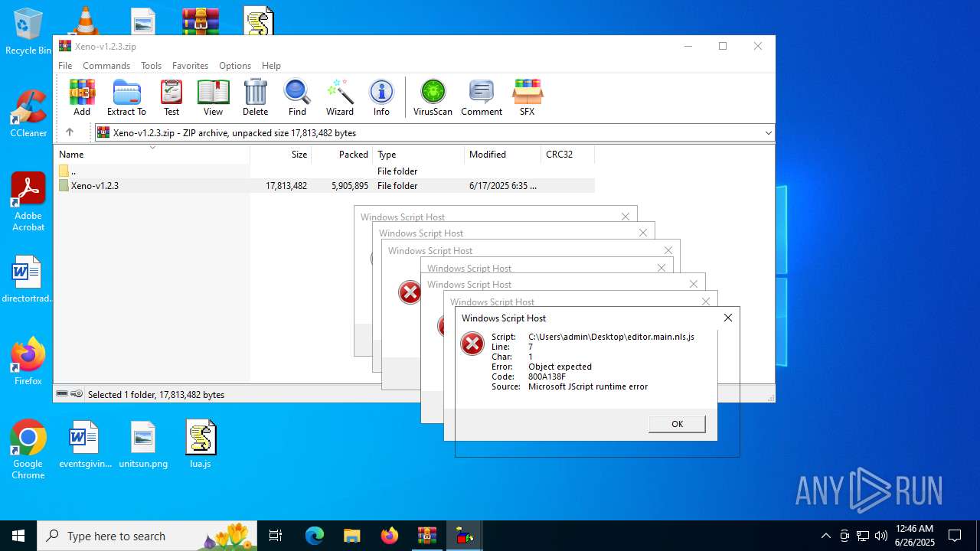Open the View toolbar icon
The width and height of the screenshot is (980, 551).
click(x=213, y=97)
